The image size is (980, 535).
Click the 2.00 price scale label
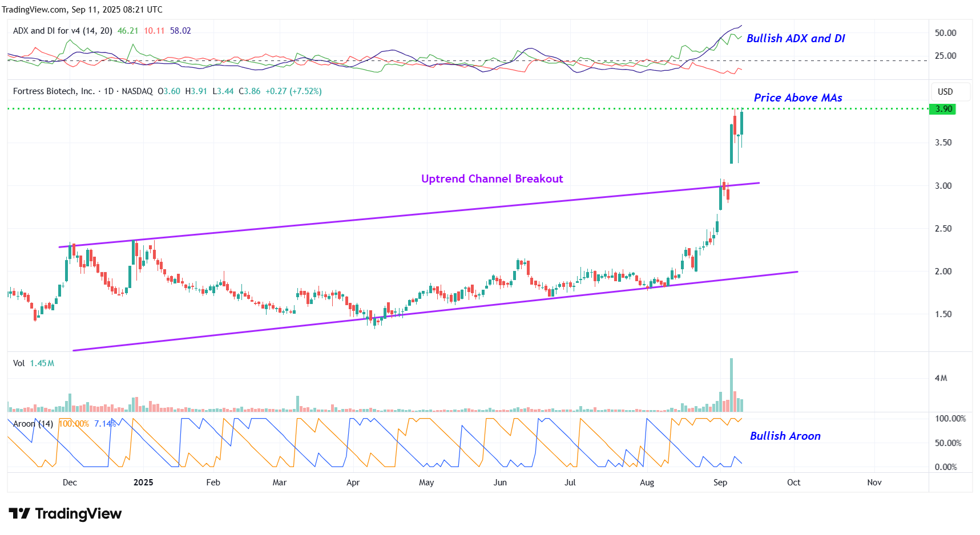[943, 271]
